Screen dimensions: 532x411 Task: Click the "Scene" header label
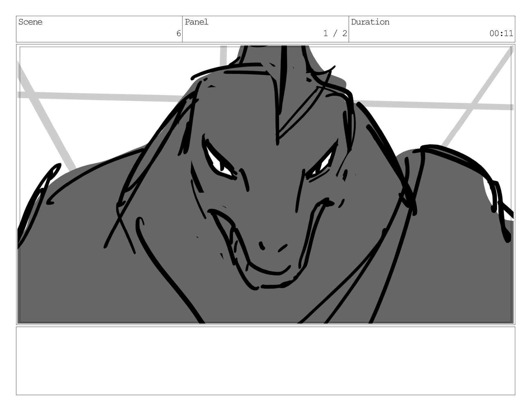point(30,22)
